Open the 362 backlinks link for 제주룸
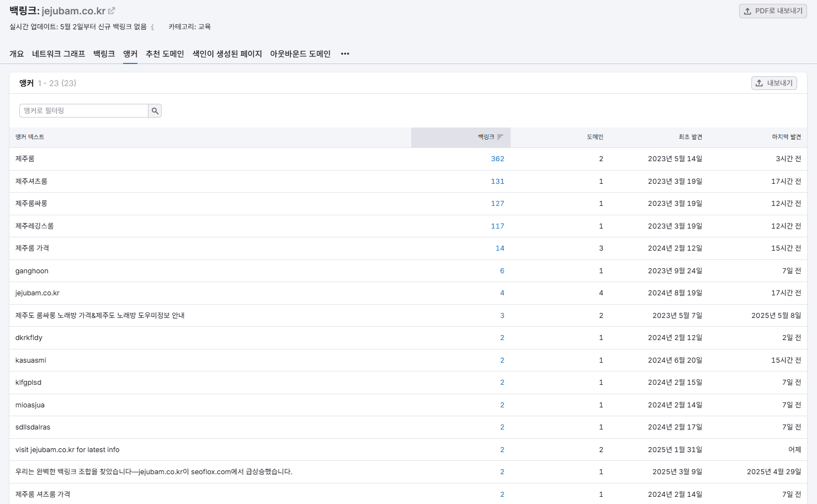817x504 pixels. click(498, 159)
